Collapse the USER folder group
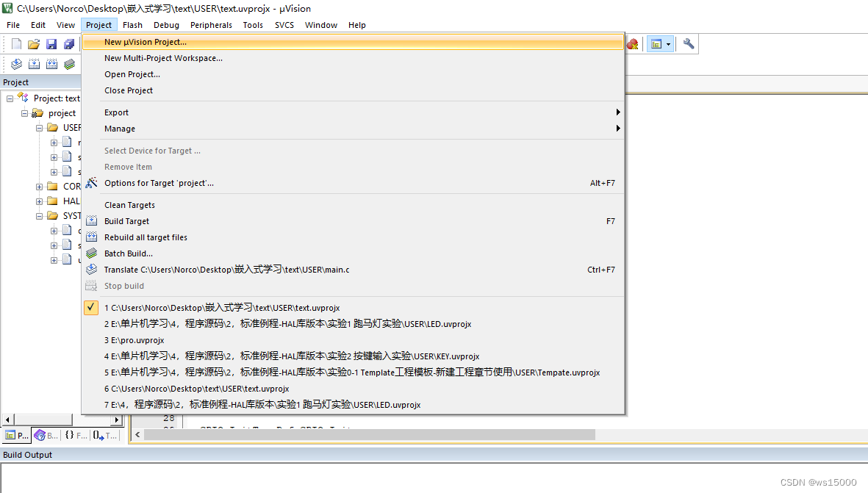Screen dimensions: 868x493 point(39,128)
